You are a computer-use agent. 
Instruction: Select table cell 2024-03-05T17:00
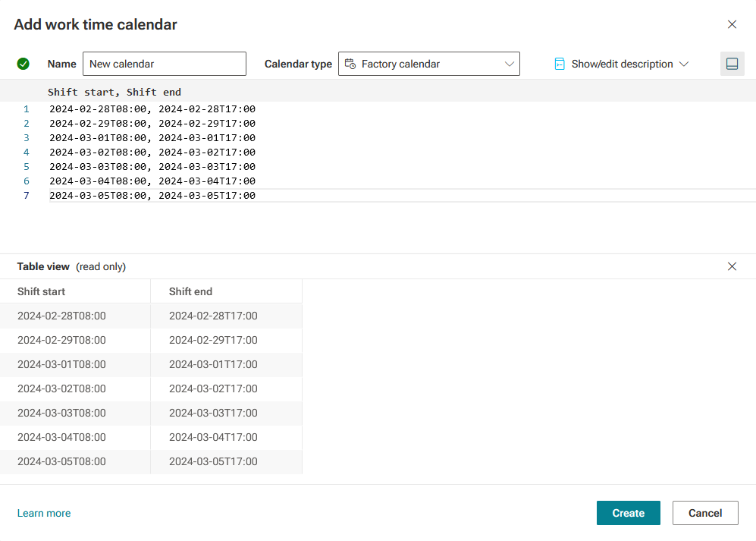tap(226, 461)
